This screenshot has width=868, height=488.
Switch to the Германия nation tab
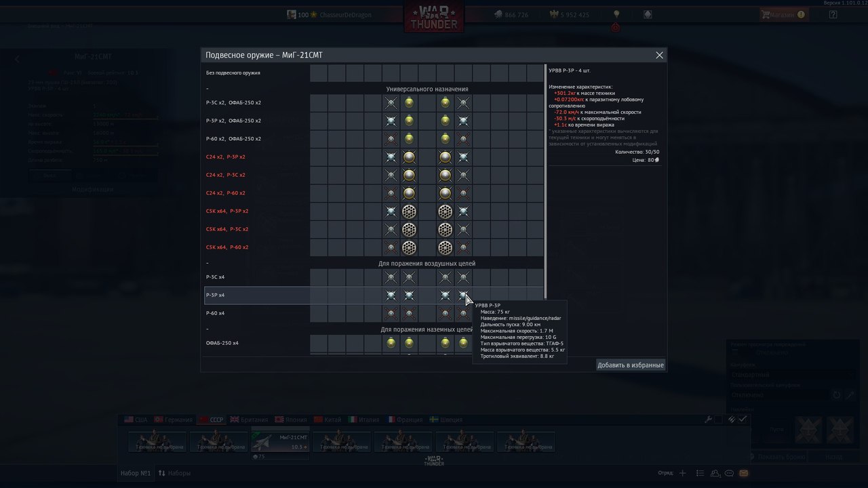pos(173,420)
